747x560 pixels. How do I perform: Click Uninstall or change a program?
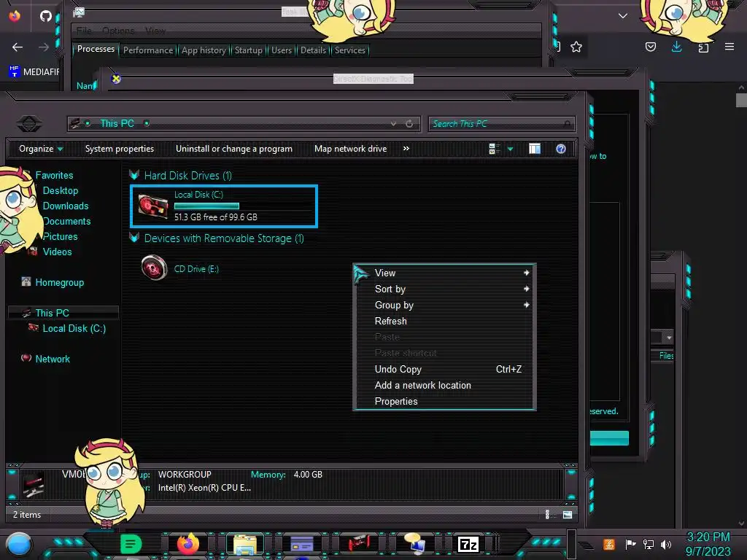pos(234,149)
